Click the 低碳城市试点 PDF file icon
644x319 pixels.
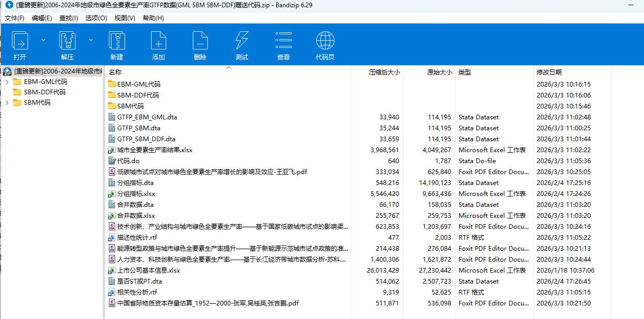pyautogui.click(x=112, y=171)
